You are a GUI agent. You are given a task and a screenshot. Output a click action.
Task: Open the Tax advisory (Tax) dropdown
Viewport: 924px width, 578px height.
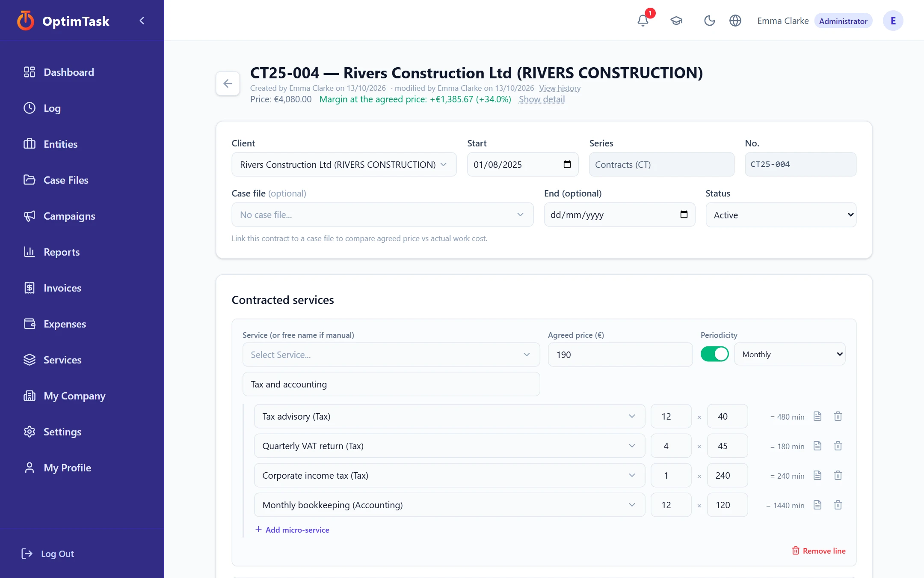coord(449,416)
